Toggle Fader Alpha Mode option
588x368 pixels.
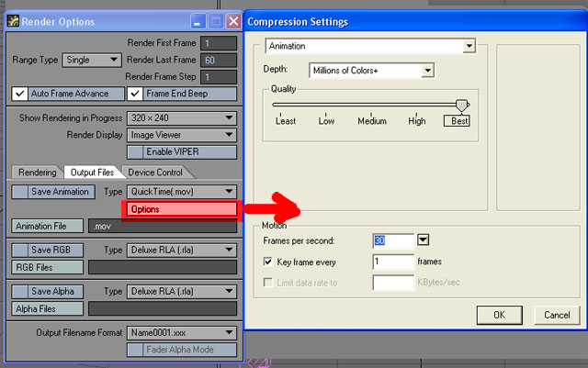coord(182,350)
